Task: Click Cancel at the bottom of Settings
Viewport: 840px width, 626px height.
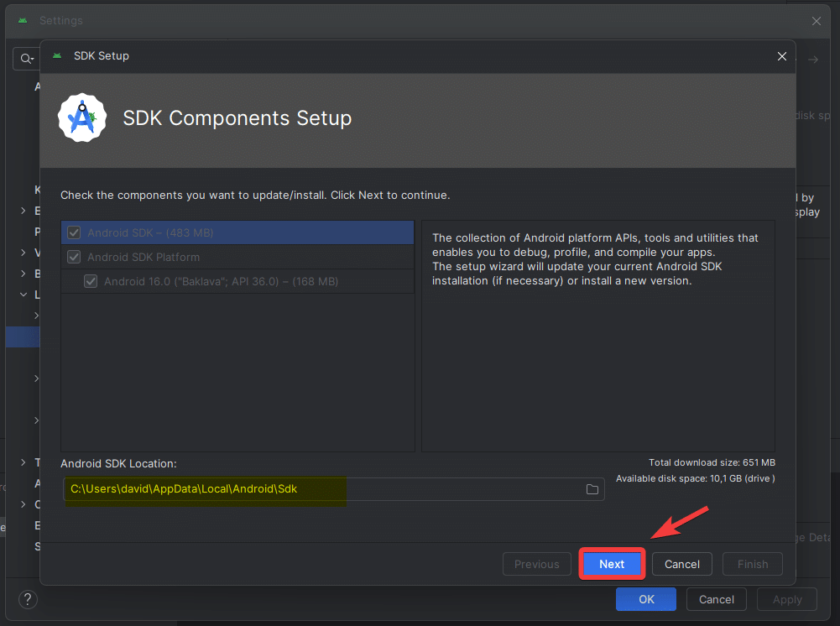Action: tap(716, 599)
